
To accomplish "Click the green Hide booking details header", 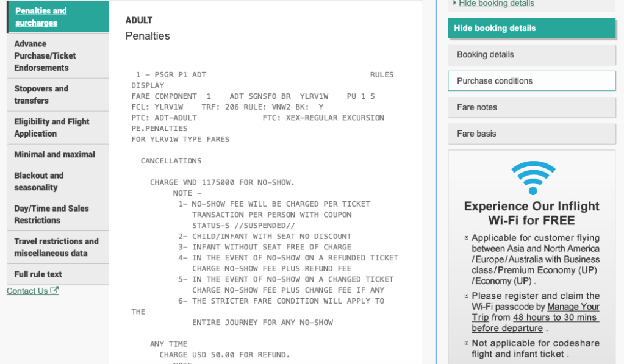I will point(531,28).
